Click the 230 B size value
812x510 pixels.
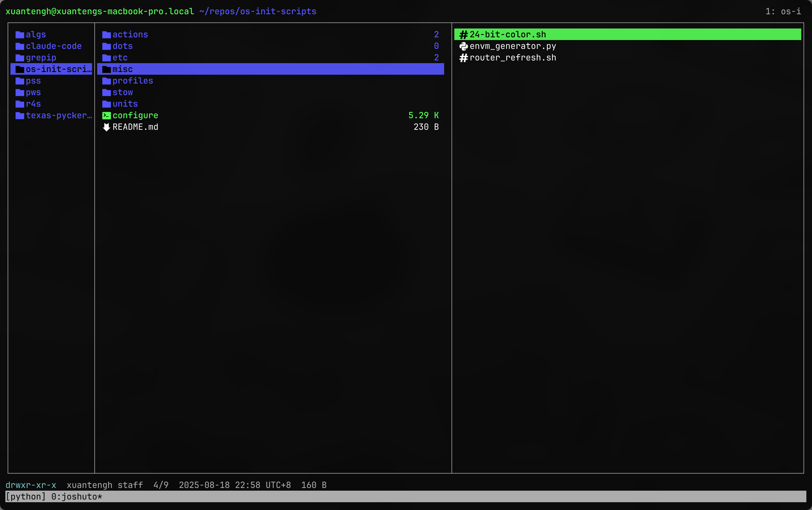click(x=426, y=127)
